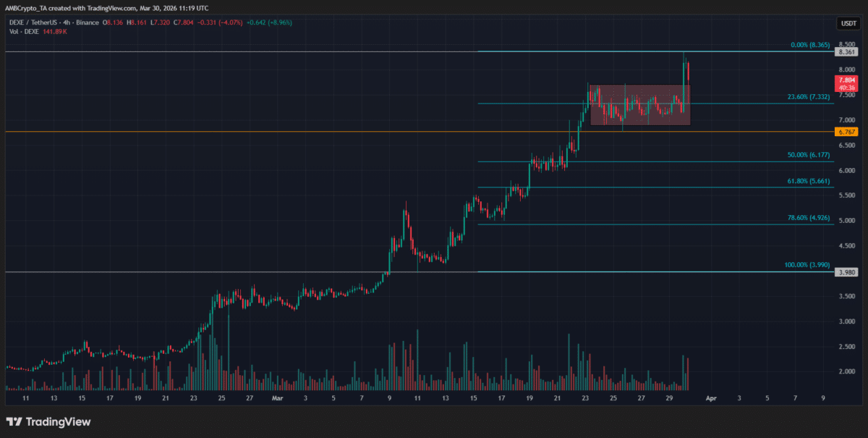Click the TradingView wordmark at bottom left
Image resolution: width=868 pixels, height=438 pixels.
pyautogui.click(x=59, y=421)
